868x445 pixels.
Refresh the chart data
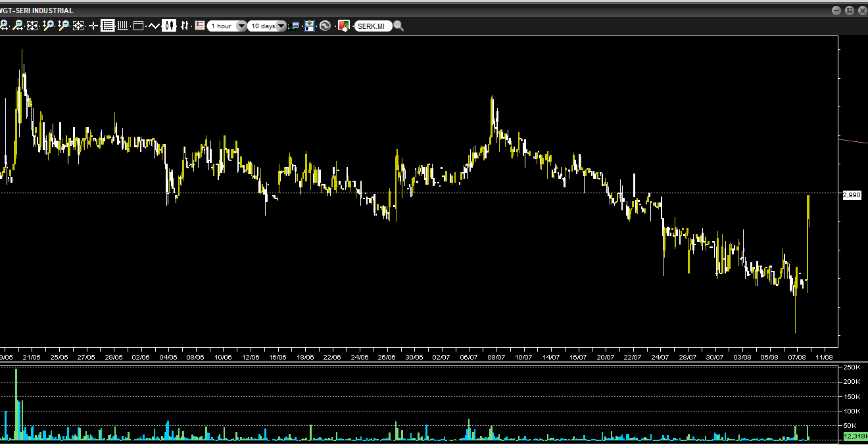click(325, 26)
